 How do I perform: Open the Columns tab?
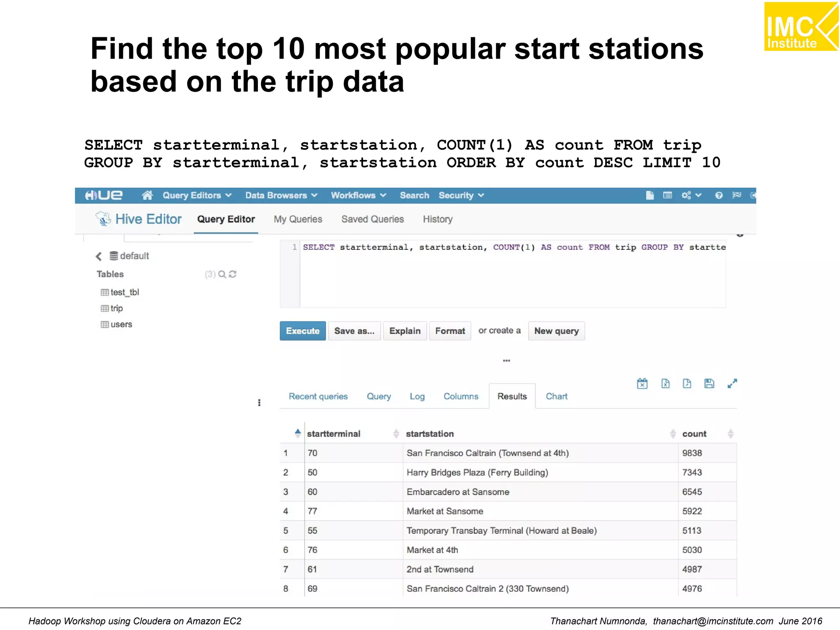point(461,397)
